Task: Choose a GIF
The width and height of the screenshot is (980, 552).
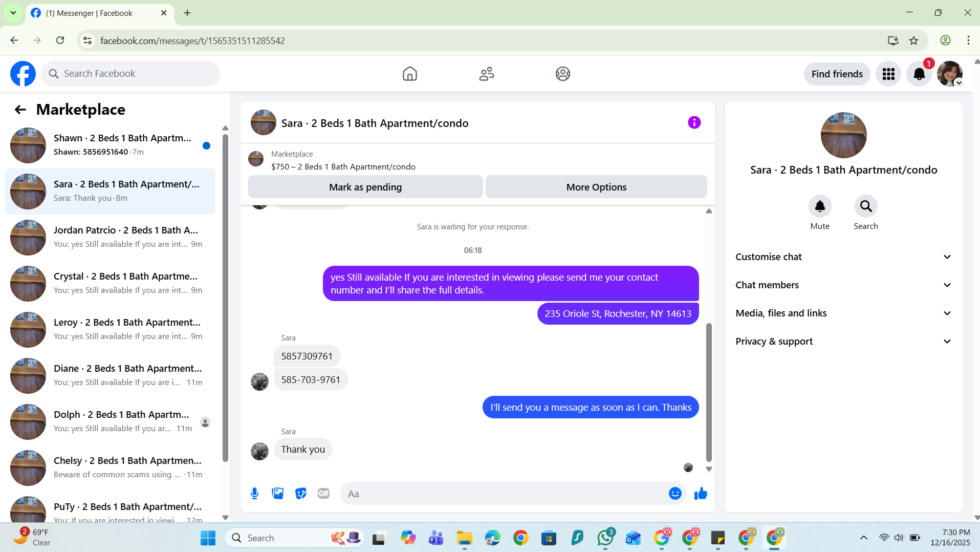Action: (x=323, y=494)
